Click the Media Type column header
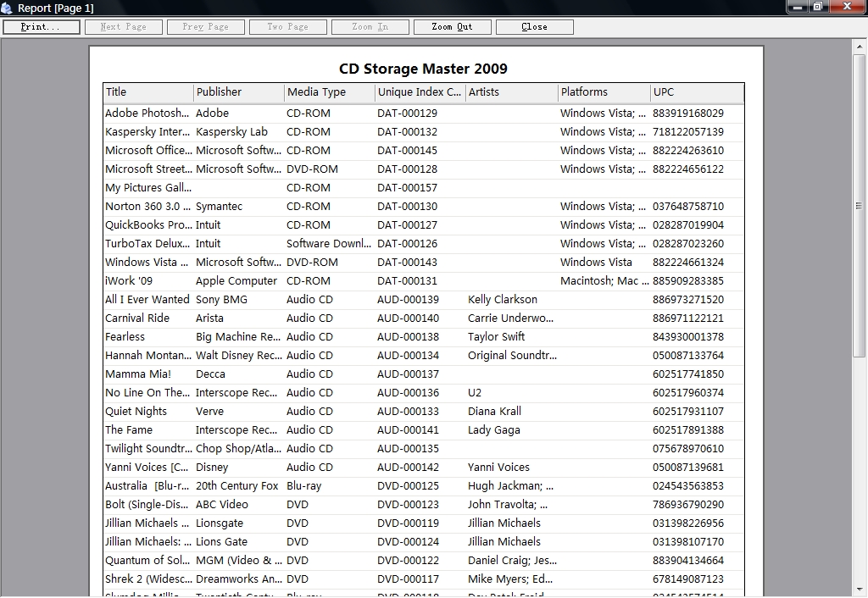 [x=330, y=92]
